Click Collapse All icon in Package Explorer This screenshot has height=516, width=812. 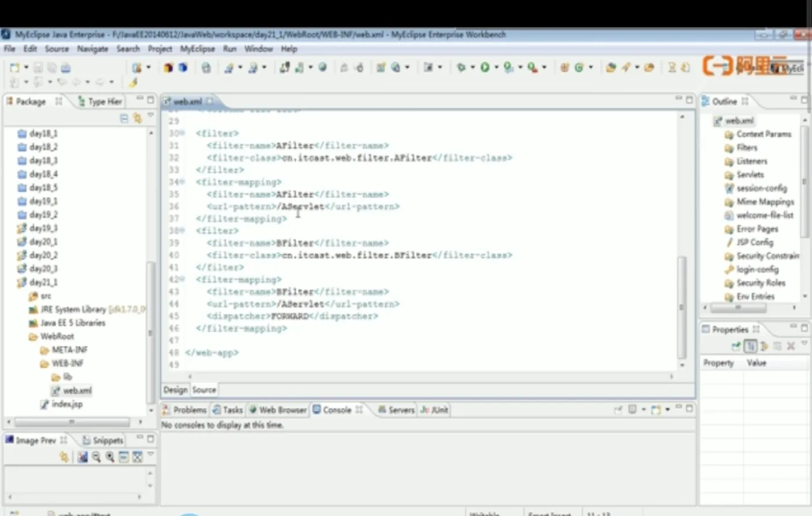coord(124,118)
